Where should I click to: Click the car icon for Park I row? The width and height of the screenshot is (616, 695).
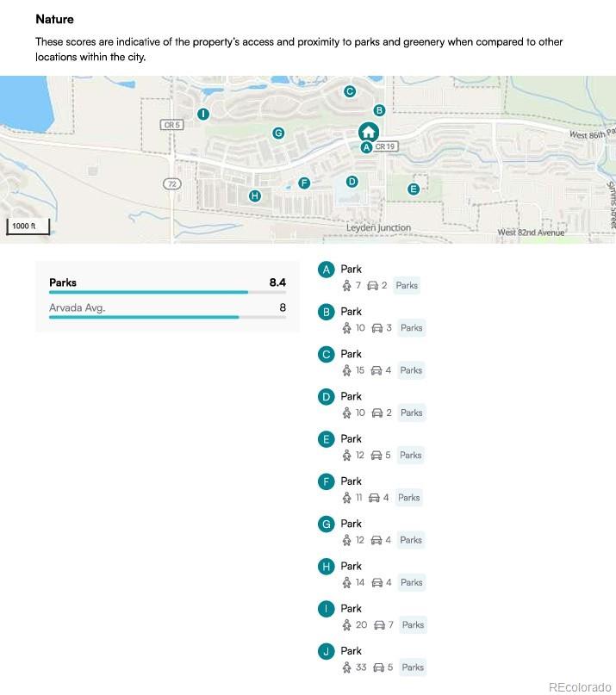point(379,625)
